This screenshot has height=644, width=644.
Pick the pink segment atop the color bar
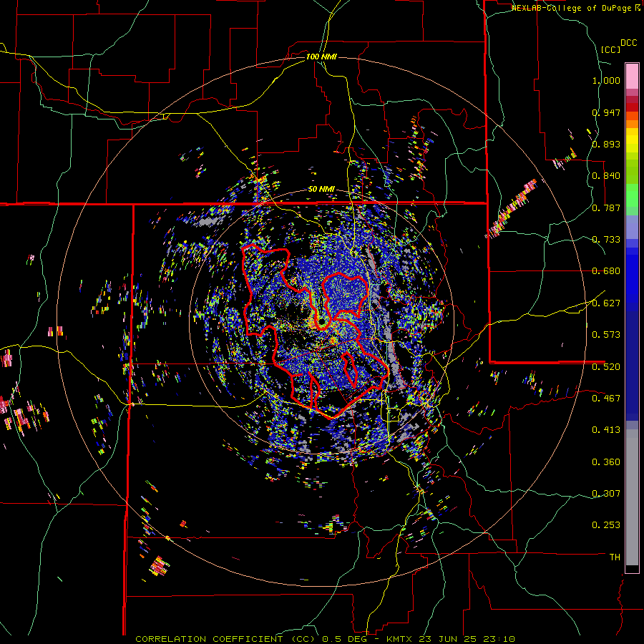point(632,76)
